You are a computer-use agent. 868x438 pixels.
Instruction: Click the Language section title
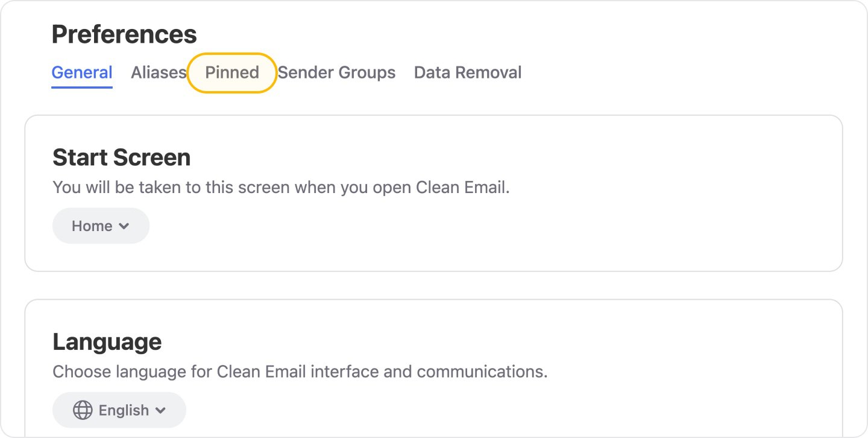point(107,341)
